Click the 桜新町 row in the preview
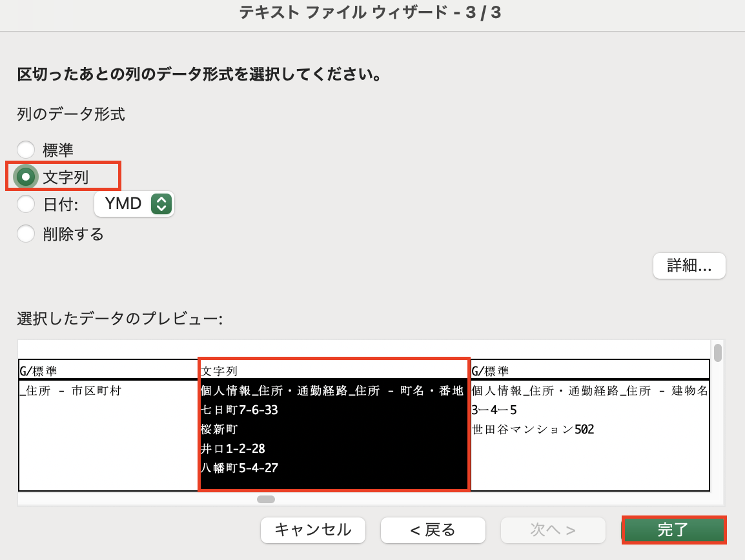745x560 pixels. point(219,428)
